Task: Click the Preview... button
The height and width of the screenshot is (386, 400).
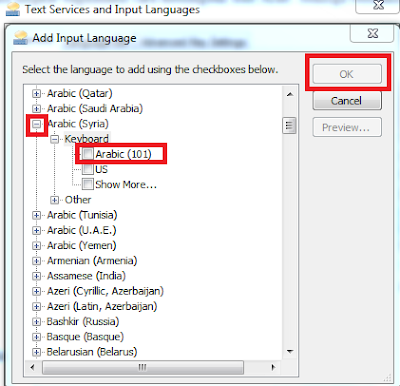Action: [x=347, y=127]
